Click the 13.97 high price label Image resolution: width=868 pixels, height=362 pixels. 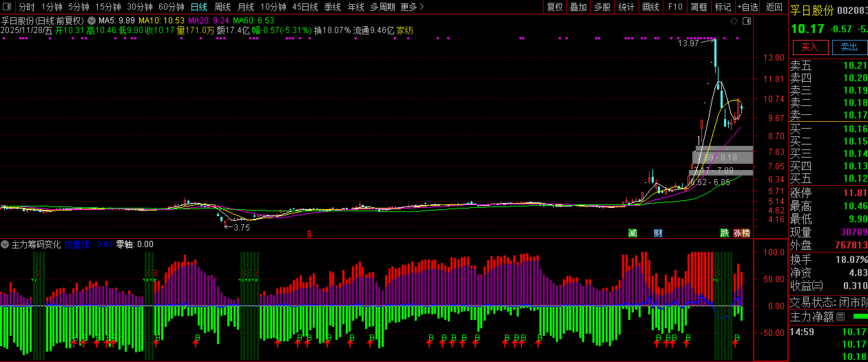pyautogui.click(x=688, y=43)
